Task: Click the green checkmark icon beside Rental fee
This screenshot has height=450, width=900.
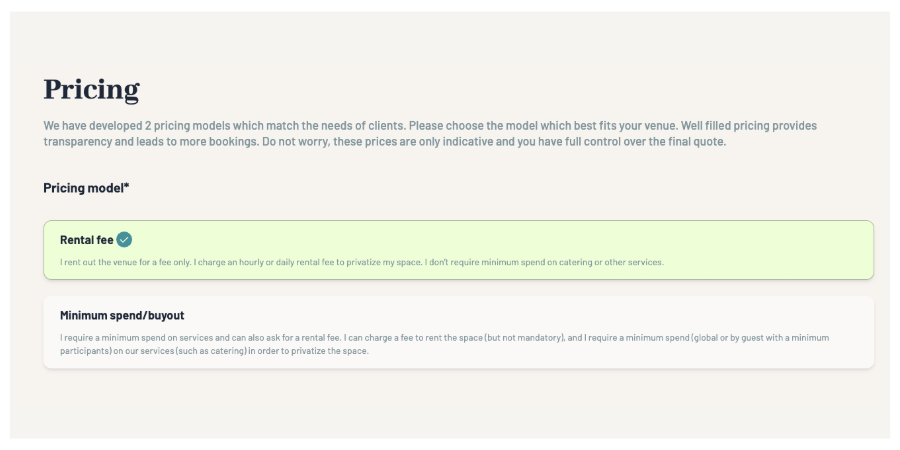Action: [124, 239]
